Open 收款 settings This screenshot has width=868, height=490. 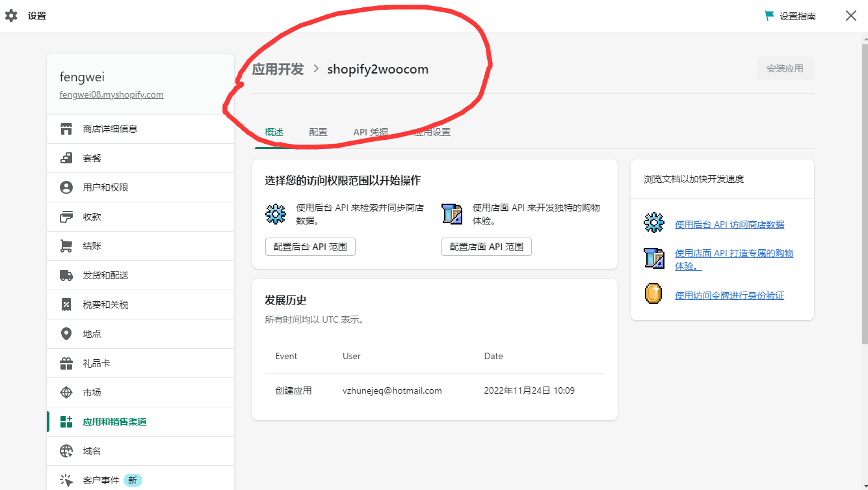coord(140,217)
